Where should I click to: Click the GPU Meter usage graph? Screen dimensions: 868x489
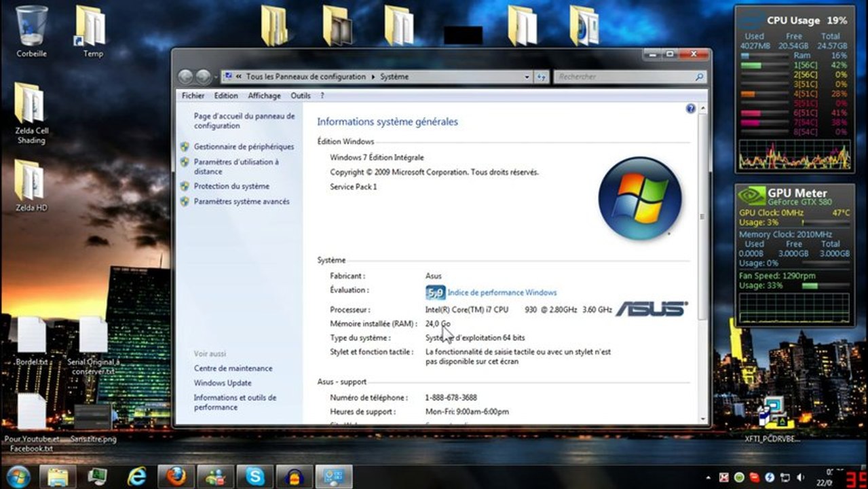click(x=794, y=309)
